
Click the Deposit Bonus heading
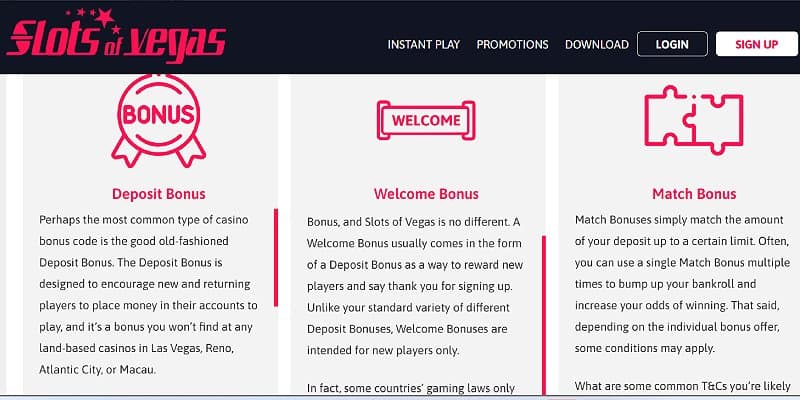click(x=159, y=194)
